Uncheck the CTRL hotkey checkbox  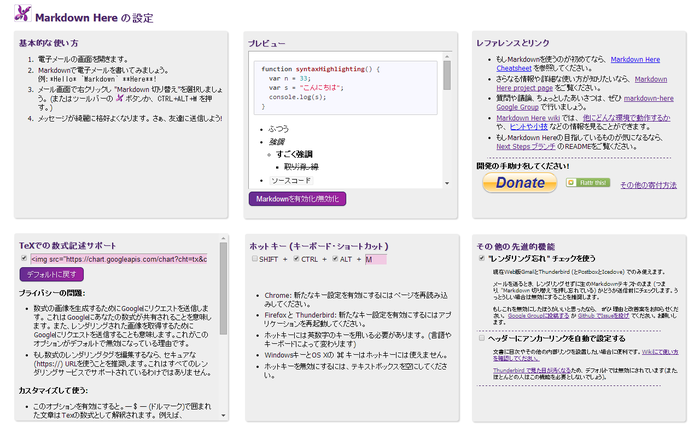(x=296, y=259)
